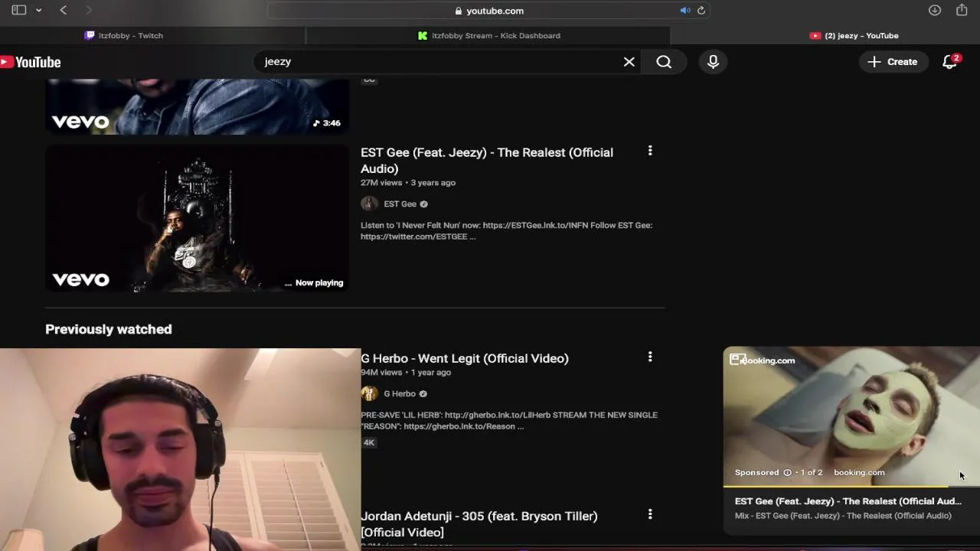Screen dimensions: 980x551
Task: Show Safari downloads
Action: [x=935, y=10]
